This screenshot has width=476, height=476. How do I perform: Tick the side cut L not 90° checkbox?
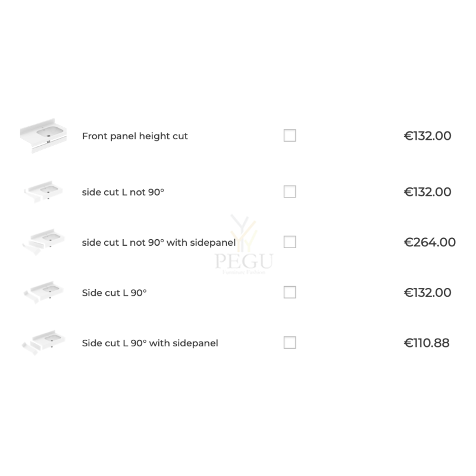290,192
